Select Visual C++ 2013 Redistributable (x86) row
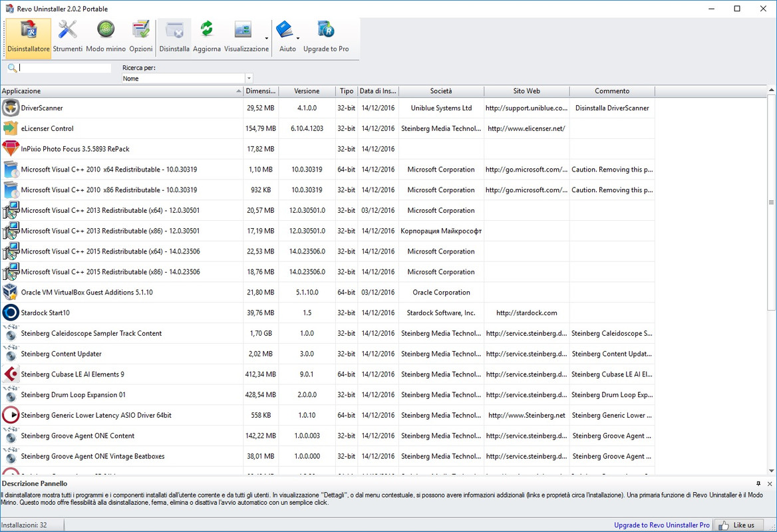This screenshot has height=532, width=777. pos(327,231)
